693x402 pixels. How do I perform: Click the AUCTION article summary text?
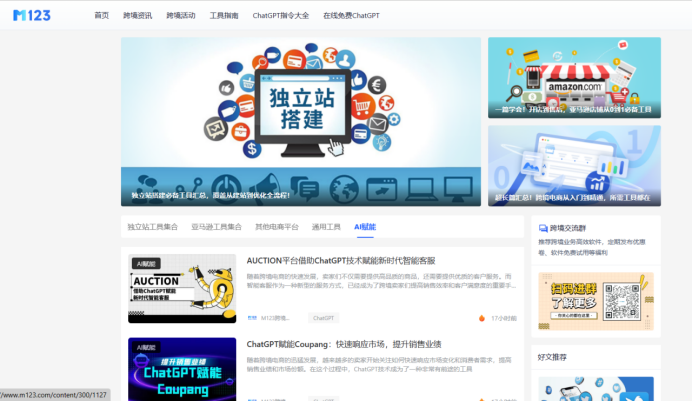(x=381, y=281)
